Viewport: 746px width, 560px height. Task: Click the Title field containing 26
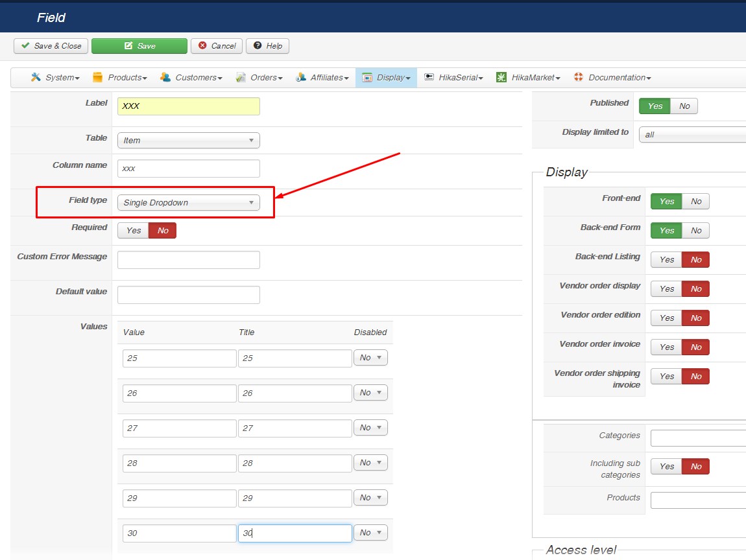295,393
